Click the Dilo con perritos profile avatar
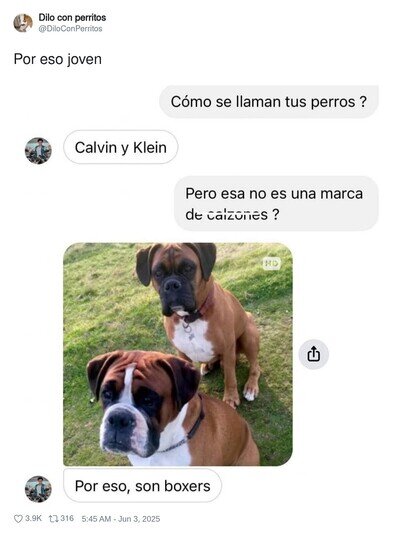The width and height of the screenshot is (400, 533). (23, 23)
